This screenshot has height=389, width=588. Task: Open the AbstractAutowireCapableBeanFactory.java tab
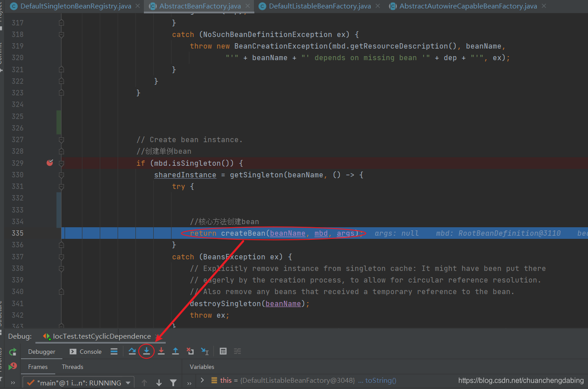click(x=468, y=6)
